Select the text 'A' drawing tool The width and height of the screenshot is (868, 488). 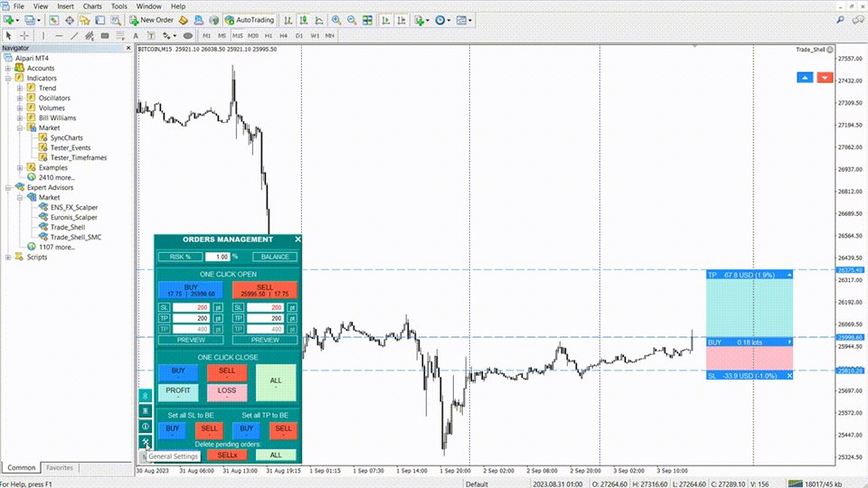pos(136,35)
